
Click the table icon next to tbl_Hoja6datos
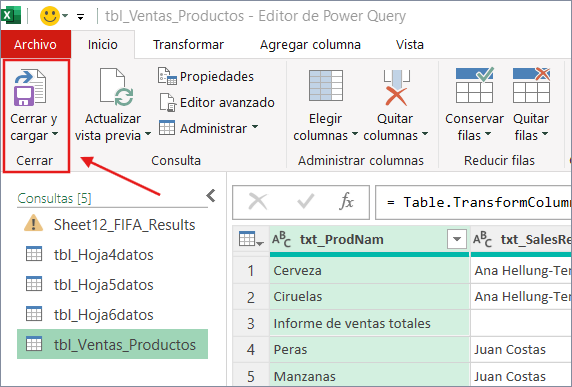pyautogui.click(x=34, y=314)
